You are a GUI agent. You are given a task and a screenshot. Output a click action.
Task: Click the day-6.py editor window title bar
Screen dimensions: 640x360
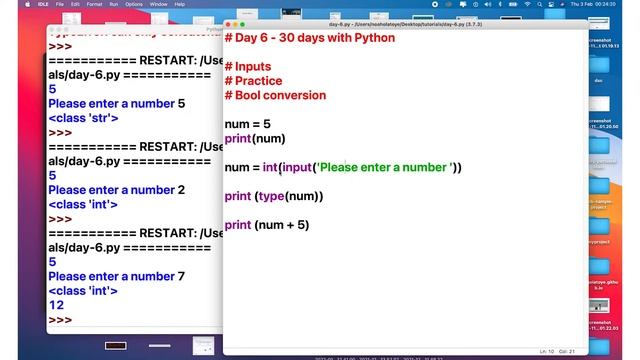[x=405, y=24]
